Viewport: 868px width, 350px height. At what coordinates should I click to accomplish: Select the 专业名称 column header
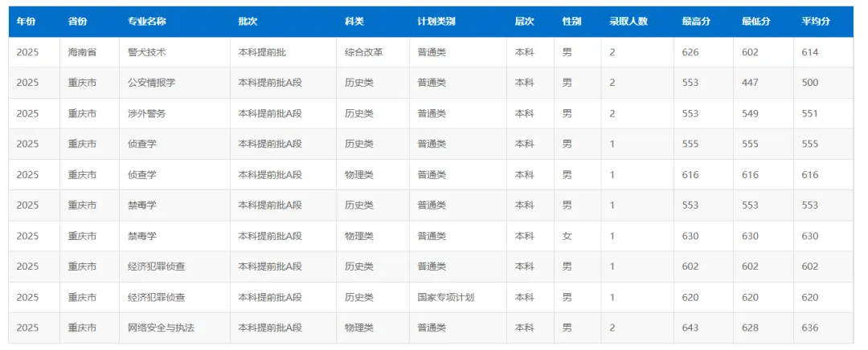[147, 22]
